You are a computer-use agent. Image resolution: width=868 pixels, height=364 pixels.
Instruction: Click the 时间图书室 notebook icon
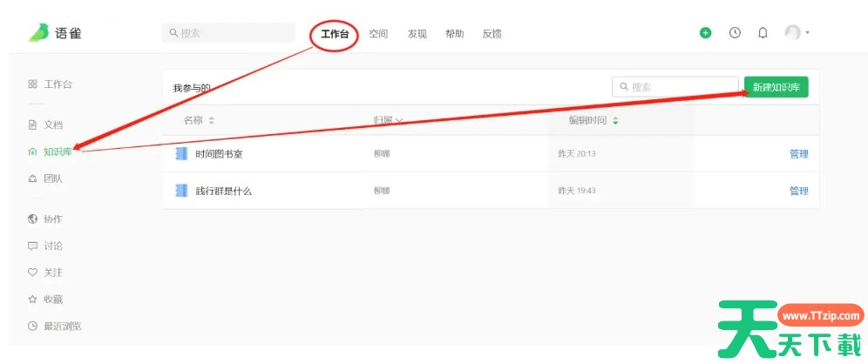(x=181, y=154)
